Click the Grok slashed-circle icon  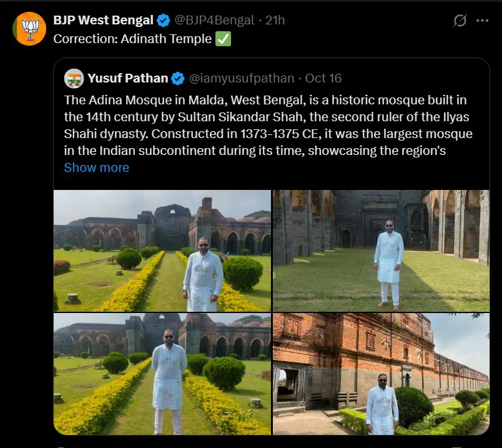coord(460,21)
